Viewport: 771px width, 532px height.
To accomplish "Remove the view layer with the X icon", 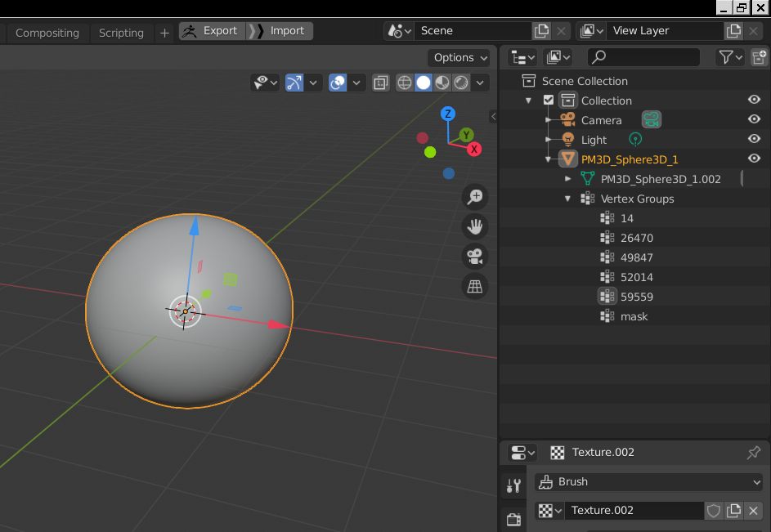I will (x=753, y=31).
